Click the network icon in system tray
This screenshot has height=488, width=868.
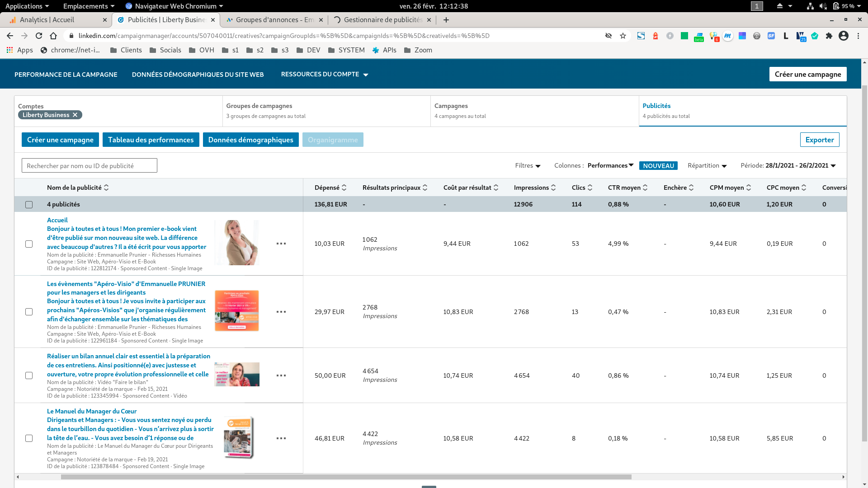(x=810, y=6)
